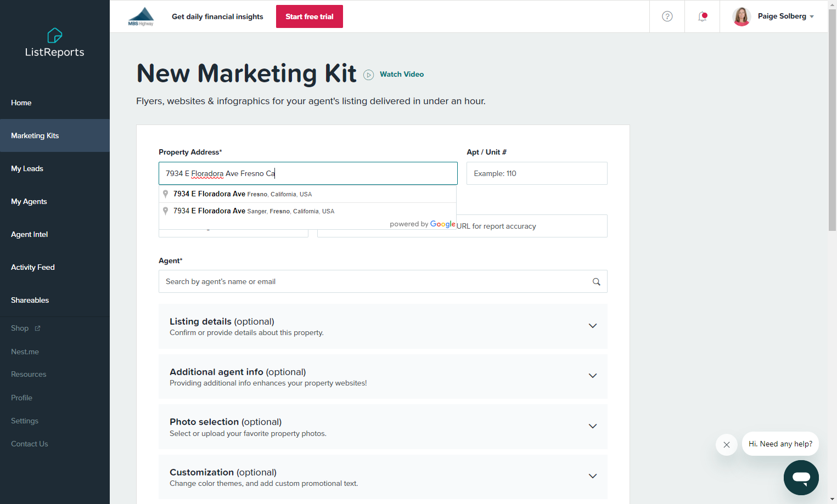This screenshot has width=837, height=504.
Task: Expand the Photo selection section
Action: tap(383, 427)
